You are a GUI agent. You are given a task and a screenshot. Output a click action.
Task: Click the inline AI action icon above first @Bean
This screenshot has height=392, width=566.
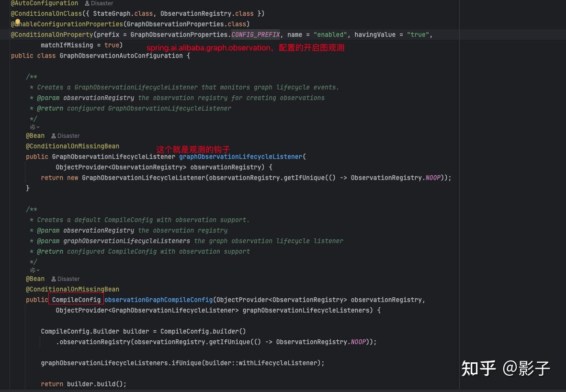click(32, 127)
